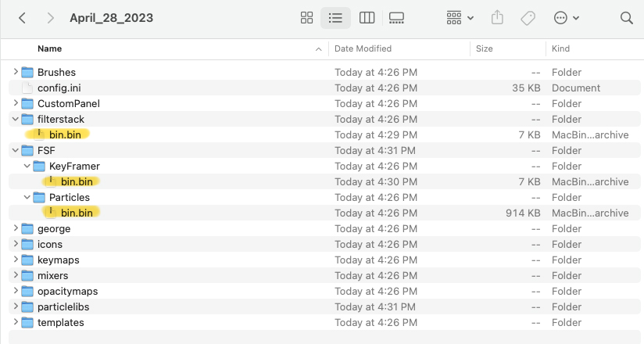The width and height of the screenshot is (644, 344).
Task: Select bin.bin inside the Particles folder
Action: 324,213
